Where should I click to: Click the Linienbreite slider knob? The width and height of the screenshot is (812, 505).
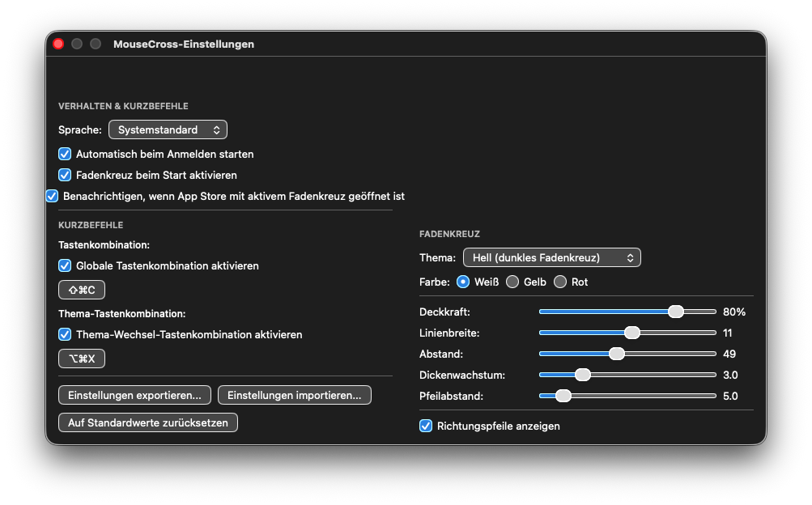point(631,332)
